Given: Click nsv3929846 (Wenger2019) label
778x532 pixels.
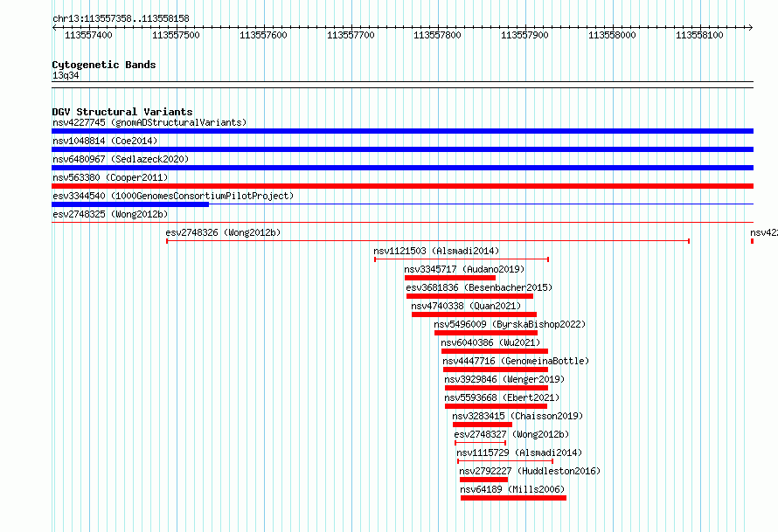Looking at the screenshot, I should coord(504,379).
